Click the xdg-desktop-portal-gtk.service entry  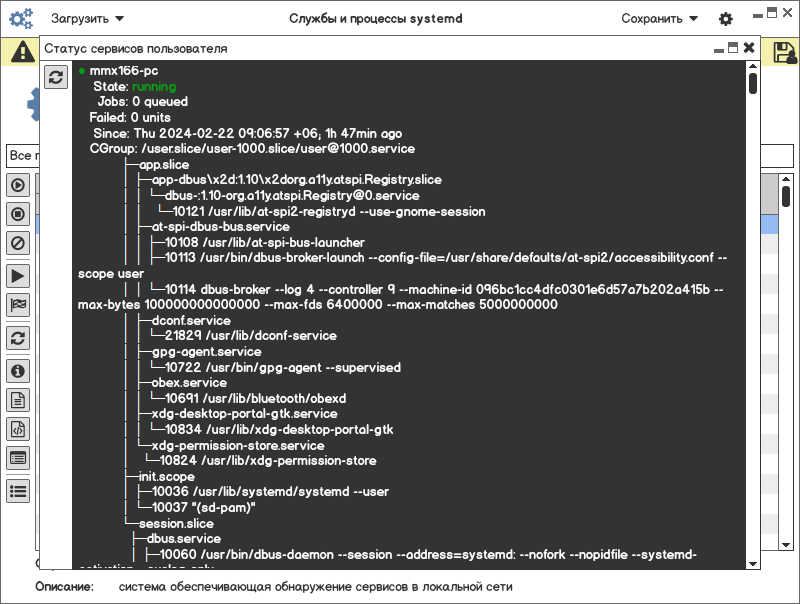(x=244, y=414)
